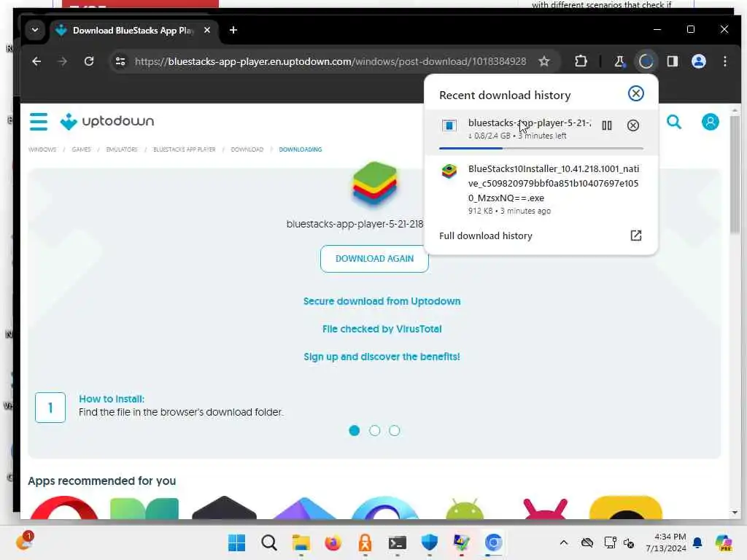Click the Uptodown logo
747x560 pixels.
click(107, 122)
